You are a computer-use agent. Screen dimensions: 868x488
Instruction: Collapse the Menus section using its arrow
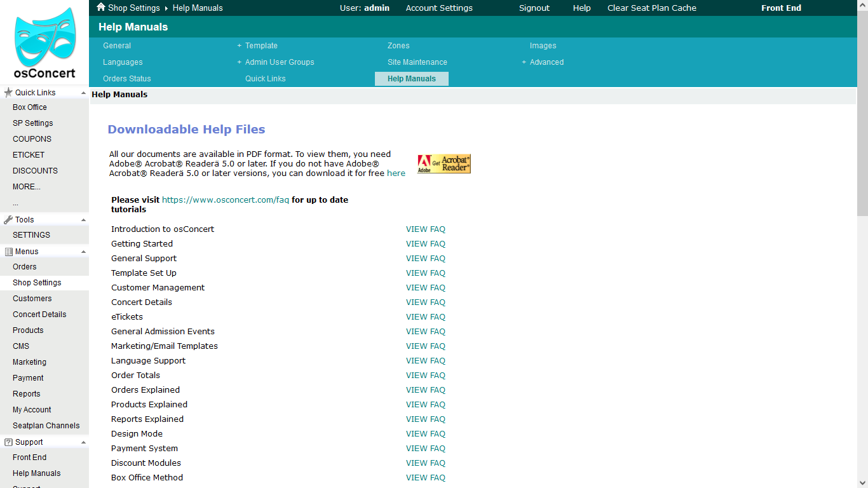click(83, 252)
